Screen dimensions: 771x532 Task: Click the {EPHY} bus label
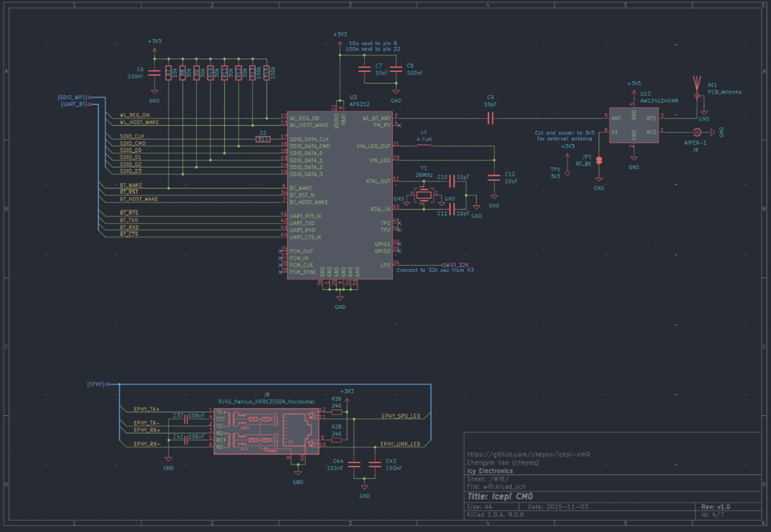96,384
